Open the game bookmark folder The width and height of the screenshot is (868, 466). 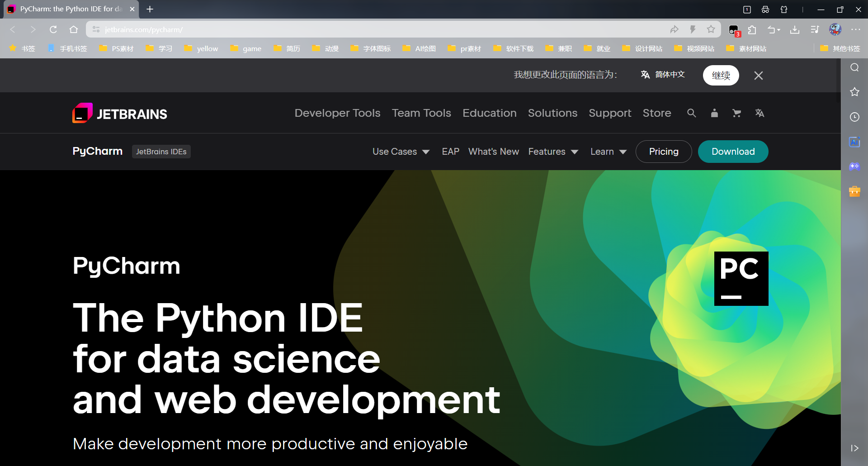point(245,48)
